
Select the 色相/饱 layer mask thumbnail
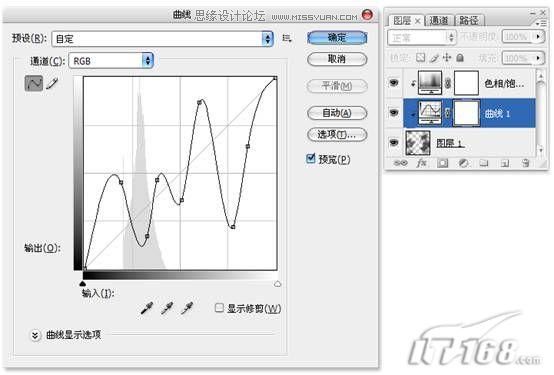(466, 83)
